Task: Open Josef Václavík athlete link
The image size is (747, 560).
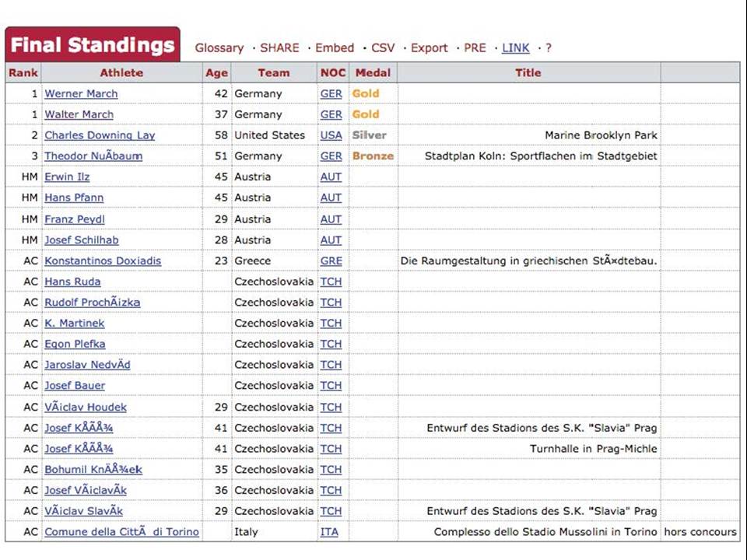Action: coord(86,491)
